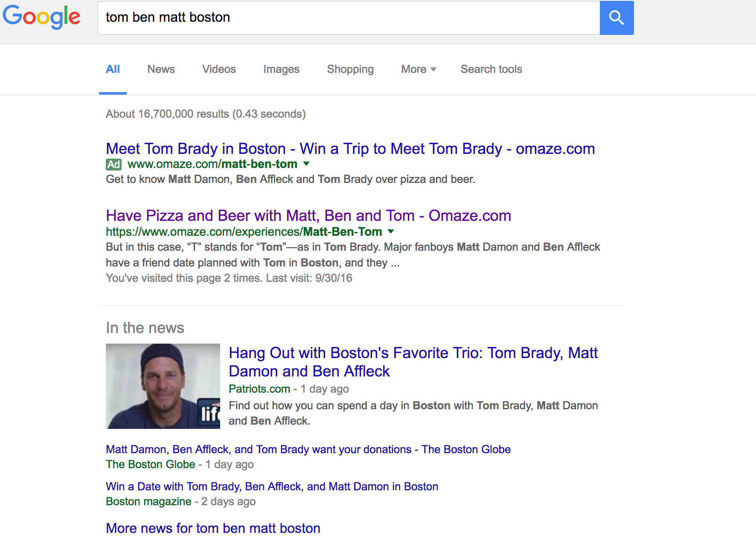756x544 pixels.
Task: Click the snippet starting 'But in this case'
Action: pos(353,255)
